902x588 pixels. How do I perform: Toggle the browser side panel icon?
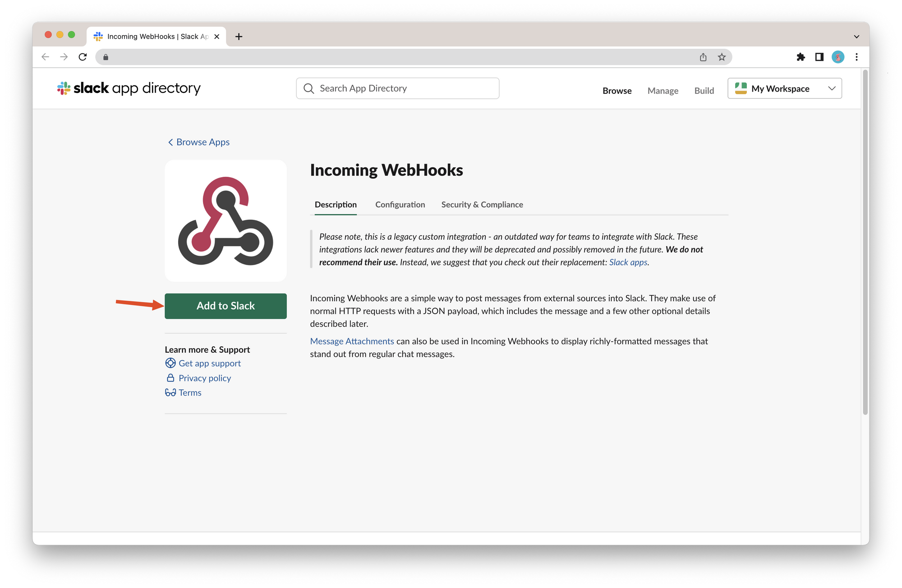819,57
